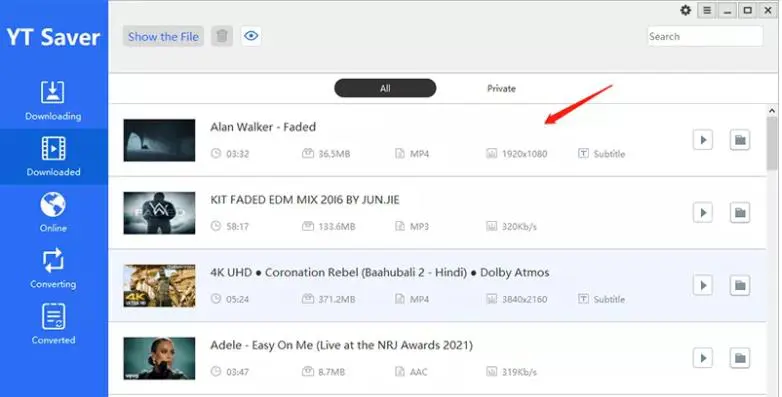Screen dimensions: 782x397
Task: Click the list scrollbar up arrow
Action: (772, 111)
